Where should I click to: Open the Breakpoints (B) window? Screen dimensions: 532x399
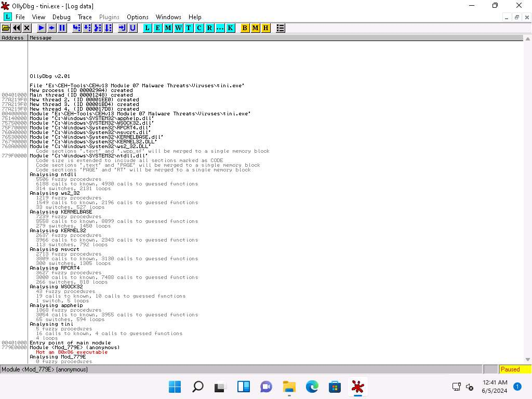pyautogui.click(x=245, y=28)
